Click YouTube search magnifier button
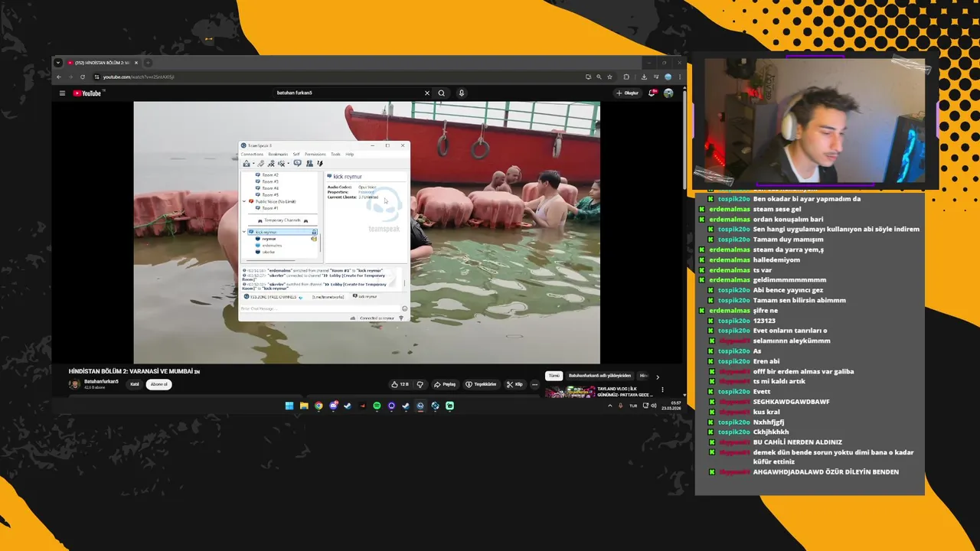 coord(441,93)
